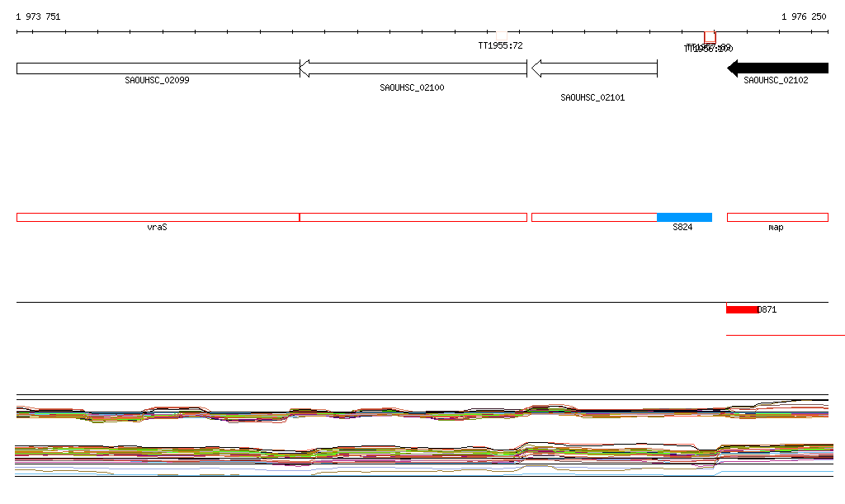
Task: Click the SAOUHSC_02102 label text
Action: click(x=776, y=80)
